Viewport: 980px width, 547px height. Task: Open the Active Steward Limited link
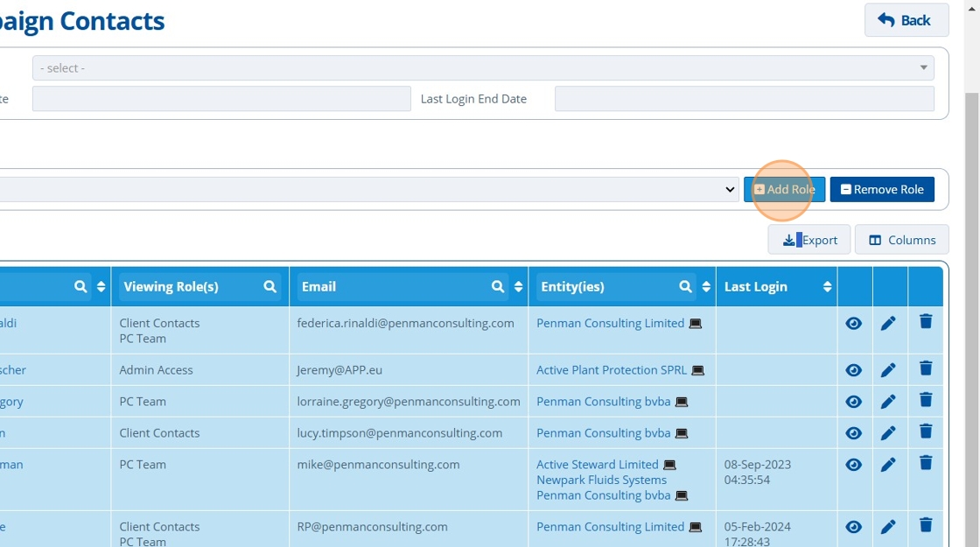pos(597,465)
